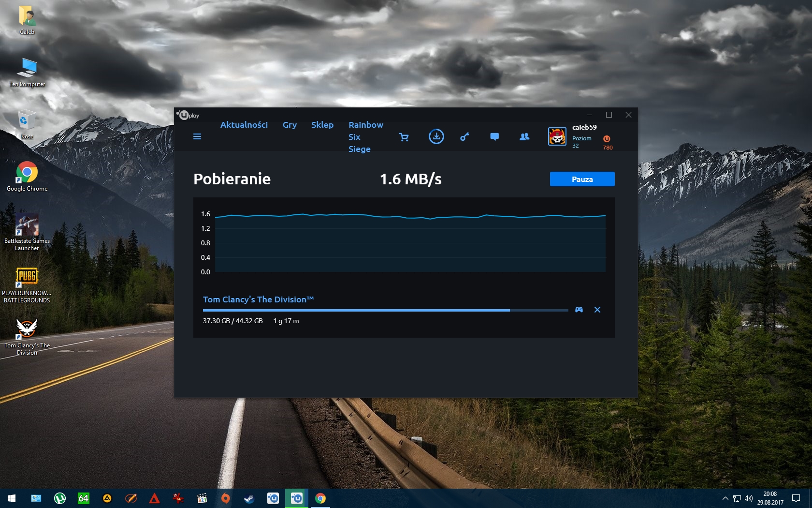Select the Google Chrome desktop shortcut
This screenshot has width=812, height=508.
(x=27, y=177)
